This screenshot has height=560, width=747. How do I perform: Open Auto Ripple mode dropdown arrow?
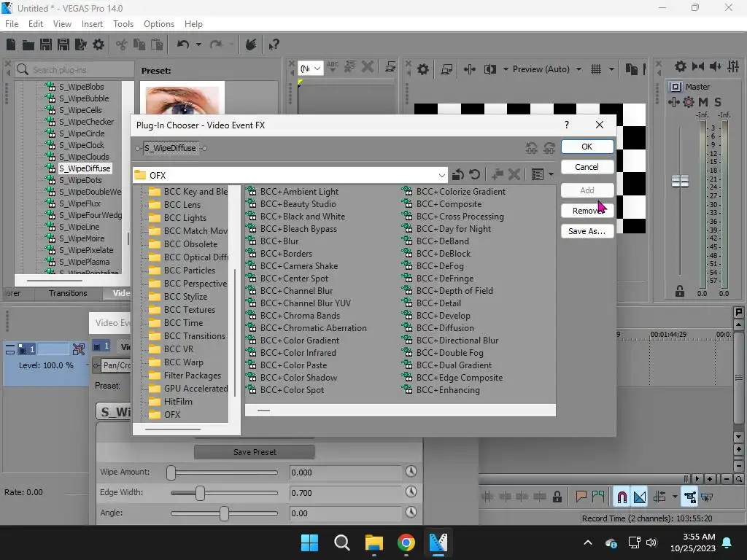(675, 497)
